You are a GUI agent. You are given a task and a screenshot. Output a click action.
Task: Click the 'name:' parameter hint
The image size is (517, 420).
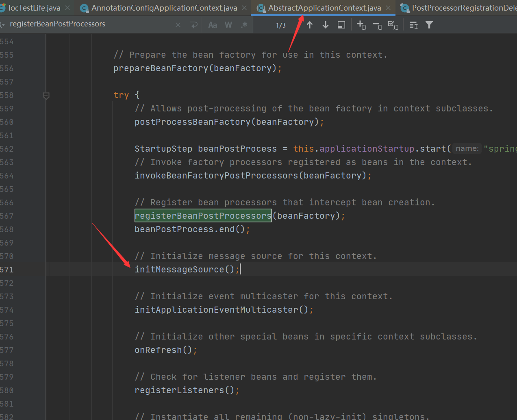(x=467, y=148)
